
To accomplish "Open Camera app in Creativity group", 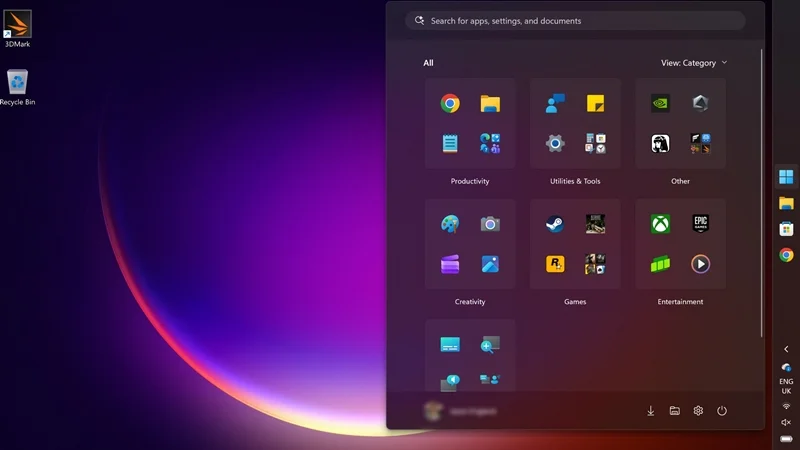I will tap(490, 224).
